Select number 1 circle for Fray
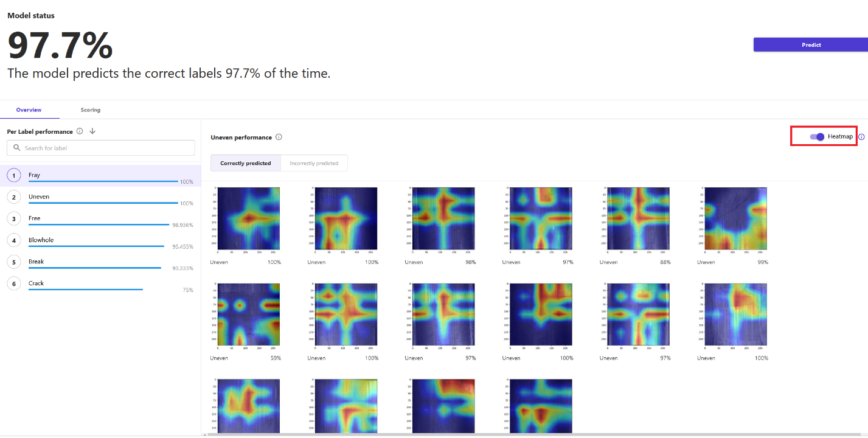The height and width of the screenshot is (438, 868). 13,175
